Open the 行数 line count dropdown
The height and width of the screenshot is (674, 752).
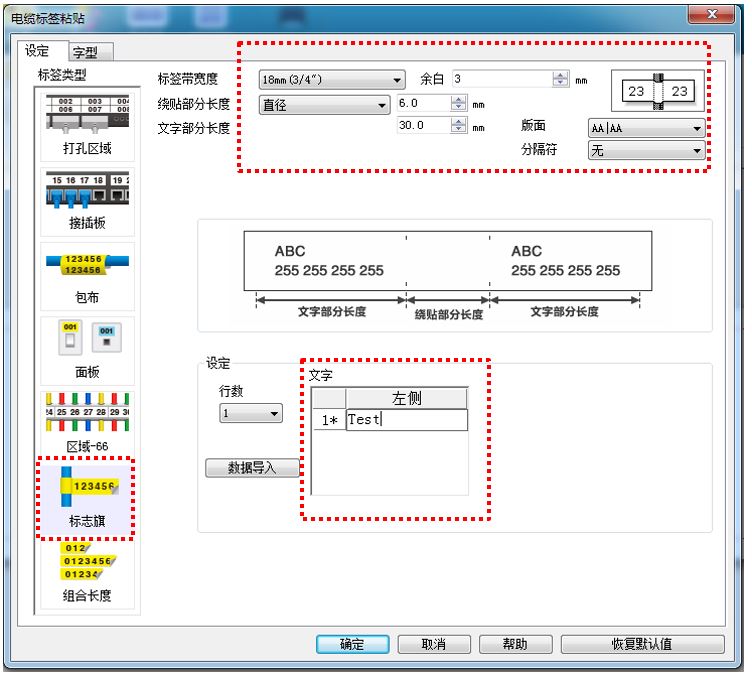click(251, 413)
